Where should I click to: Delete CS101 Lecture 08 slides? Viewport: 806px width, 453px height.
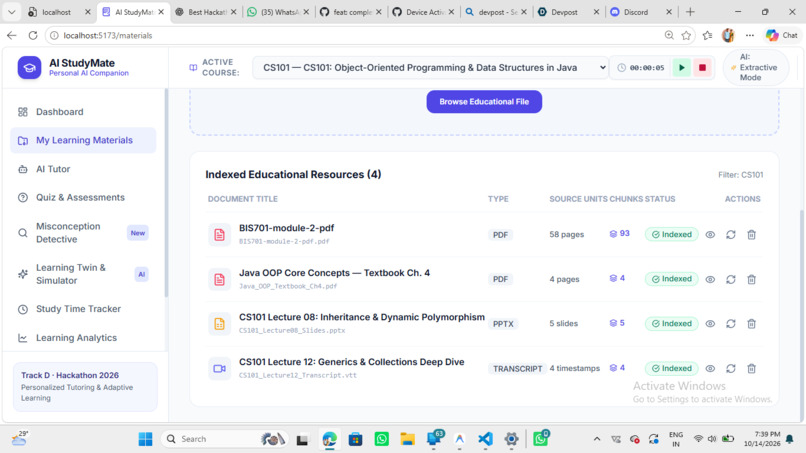click(x=751, y=323)
